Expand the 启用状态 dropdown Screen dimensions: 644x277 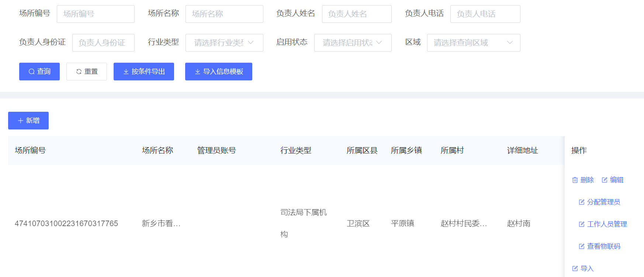click(352, 43)
